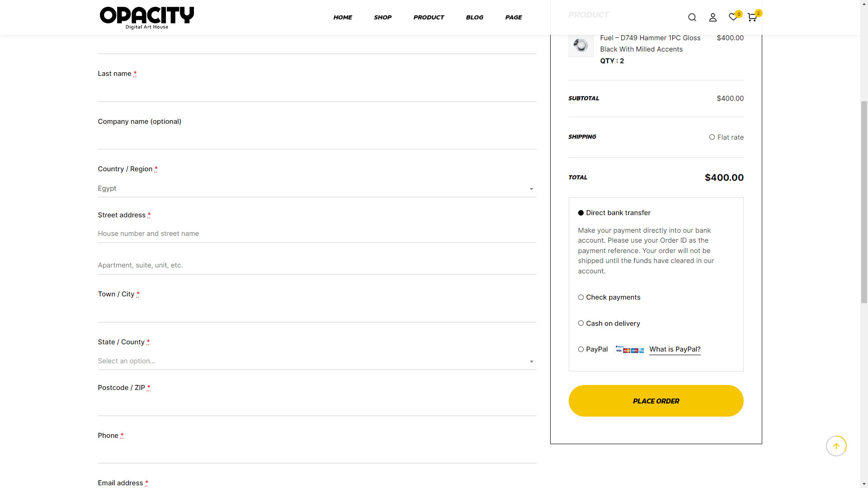
Task: Click the Fuel D749 Hammer product thumbnail
Action: point(581,45)
